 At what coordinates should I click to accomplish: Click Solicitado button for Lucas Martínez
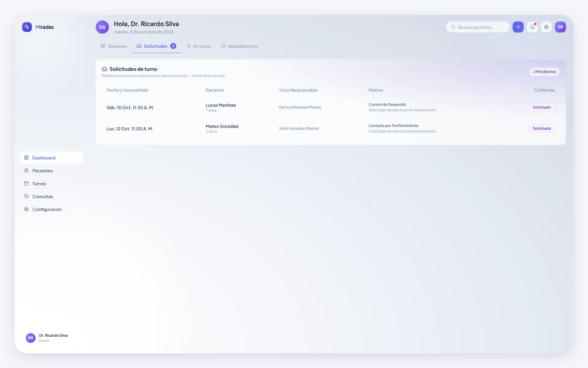pos(542,107)
